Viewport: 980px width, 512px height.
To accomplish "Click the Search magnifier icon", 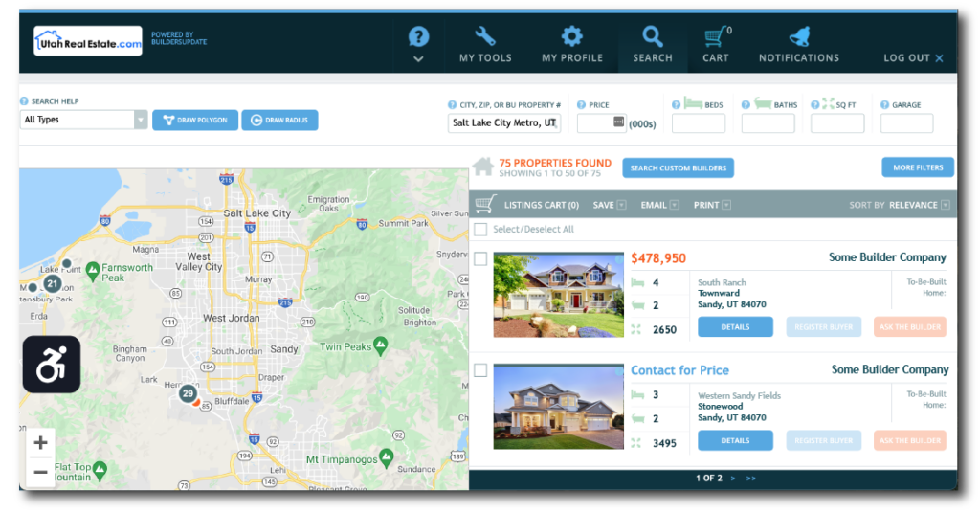I will tap(652, 37).
